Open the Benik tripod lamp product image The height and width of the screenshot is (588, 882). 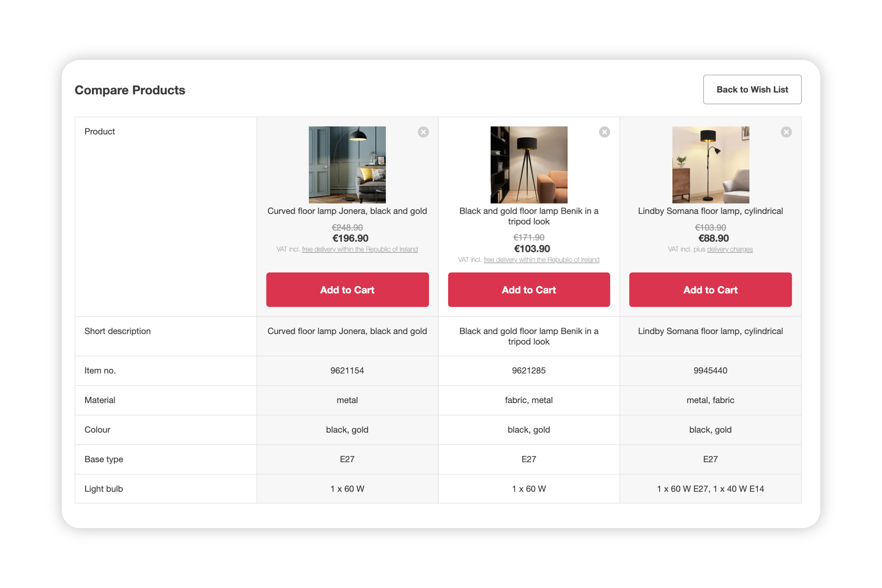(x=529, y=165)
